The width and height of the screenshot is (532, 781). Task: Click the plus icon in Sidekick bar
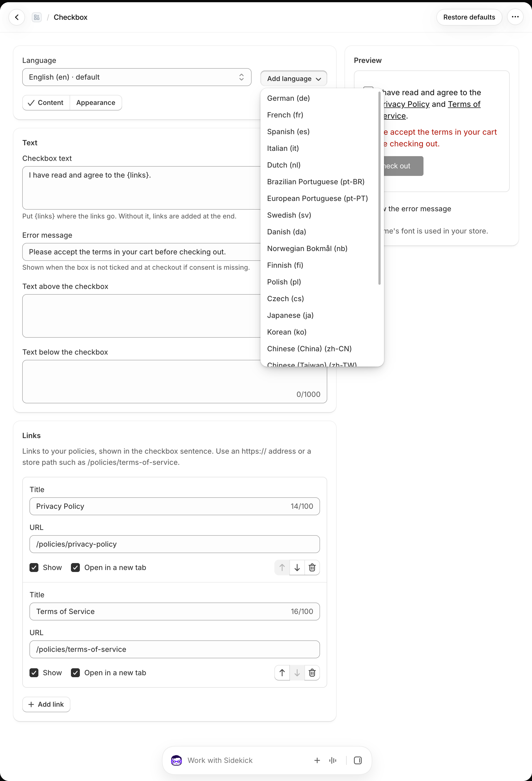(x=317, y=760)
